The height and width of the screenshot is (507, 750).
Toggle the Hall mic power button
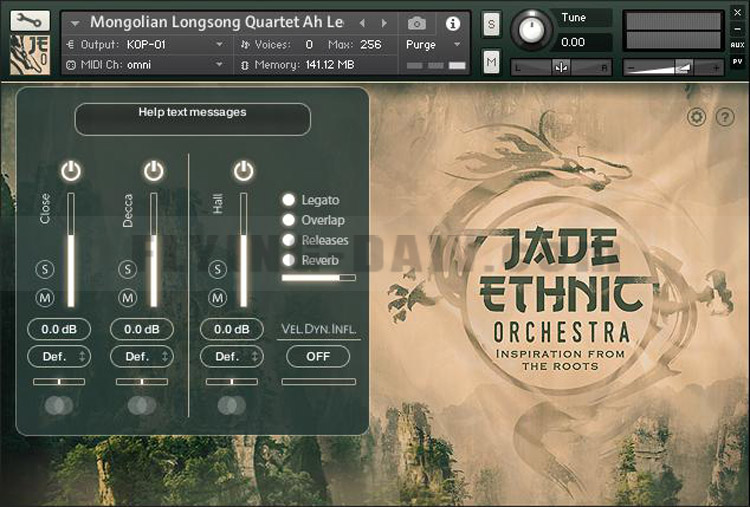pyautogui.click(x=243, y=171)
